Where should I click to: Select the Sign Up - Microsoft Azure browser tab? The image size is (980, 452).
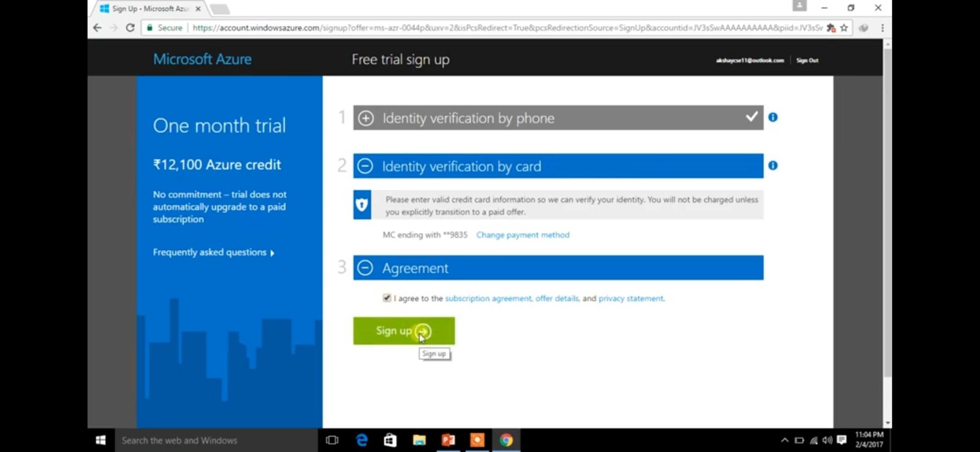(x=150, y=9)
